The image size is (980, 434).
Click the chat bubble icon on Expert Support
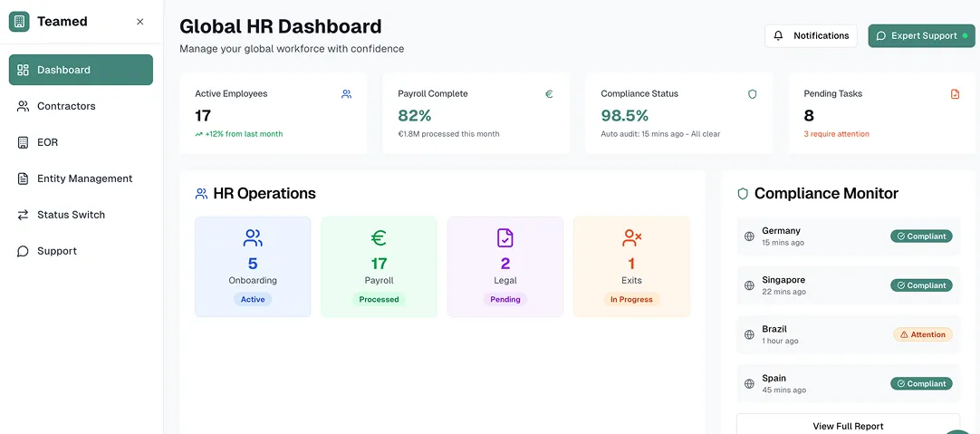(x=881, y=36)
